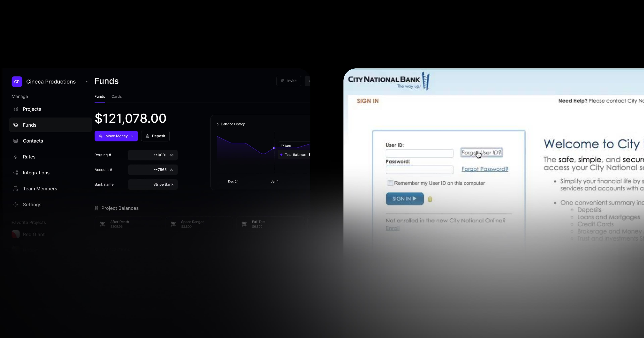Image resolution: width=644 pixels, height=338 pixels.
Task: Reveal the account number with eye icon
Action: click(172, 170)
